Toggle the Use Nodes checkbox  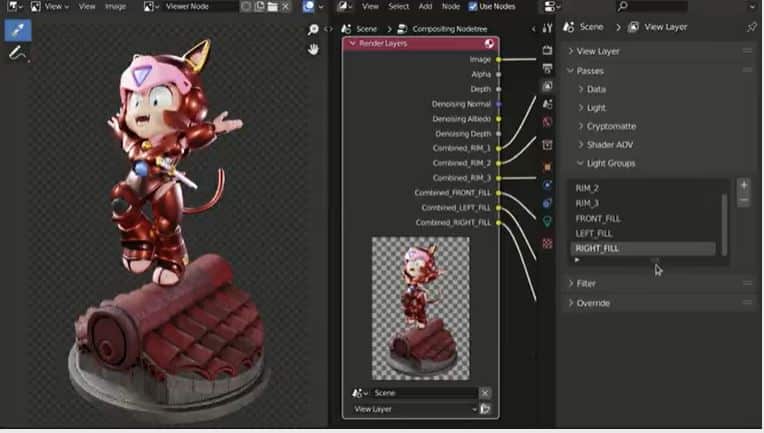472,6
